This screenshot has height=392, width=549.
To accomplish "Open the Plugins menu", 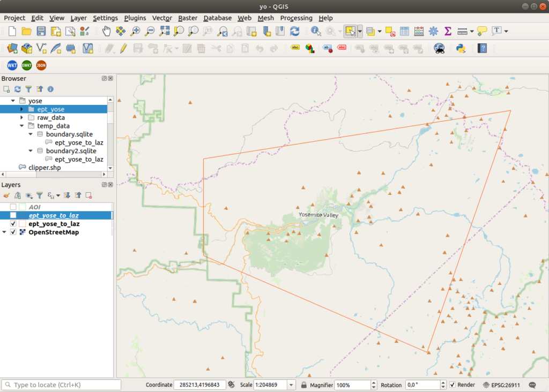I will pos(135,18).
